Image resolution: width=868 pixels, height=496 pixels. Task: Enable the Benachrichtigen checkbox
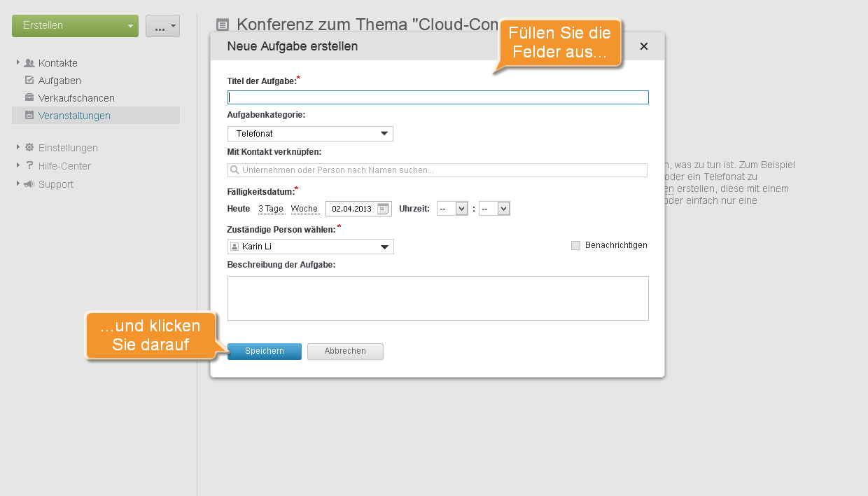576,245
